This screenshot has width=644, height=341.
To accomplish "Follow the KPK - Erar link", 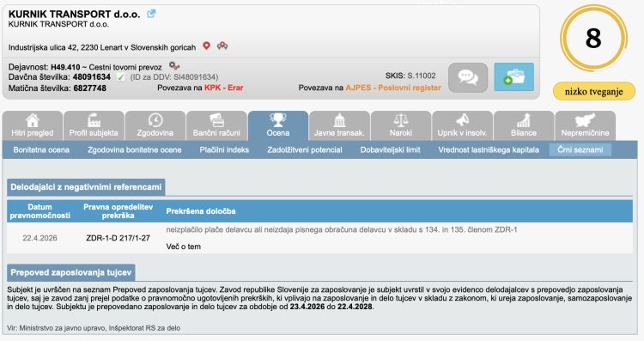I will coord(224,88).
